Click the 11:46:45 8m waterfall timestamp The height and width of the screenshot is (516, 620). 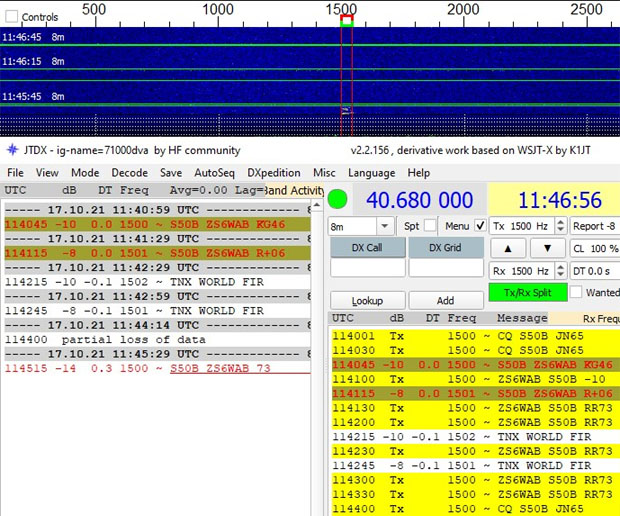coord(33,37)
